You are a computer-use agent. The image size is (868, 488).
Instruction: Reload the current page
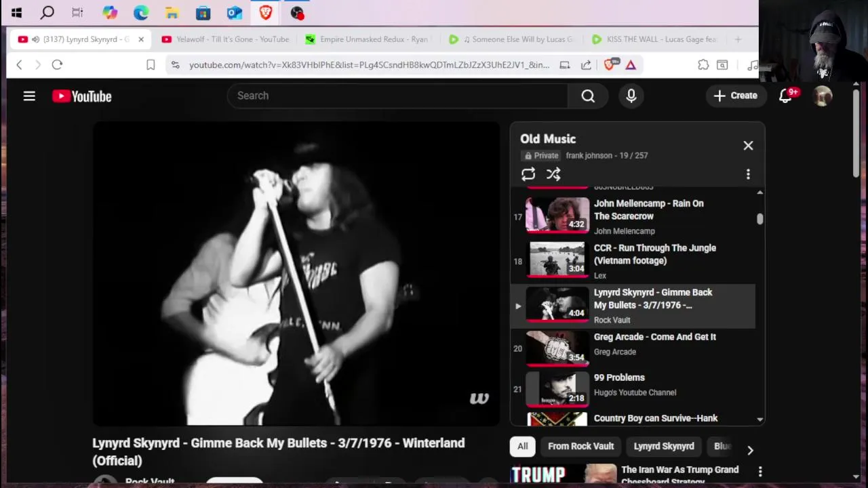(x=57, y=65)
